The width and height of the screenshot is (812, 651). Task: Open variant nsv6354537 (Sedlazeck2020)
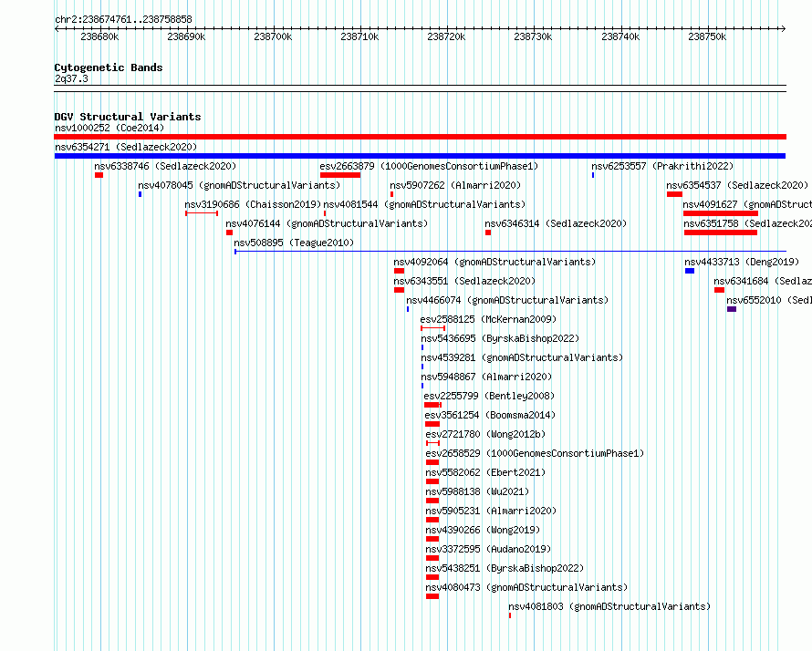[x=737, y=185]
